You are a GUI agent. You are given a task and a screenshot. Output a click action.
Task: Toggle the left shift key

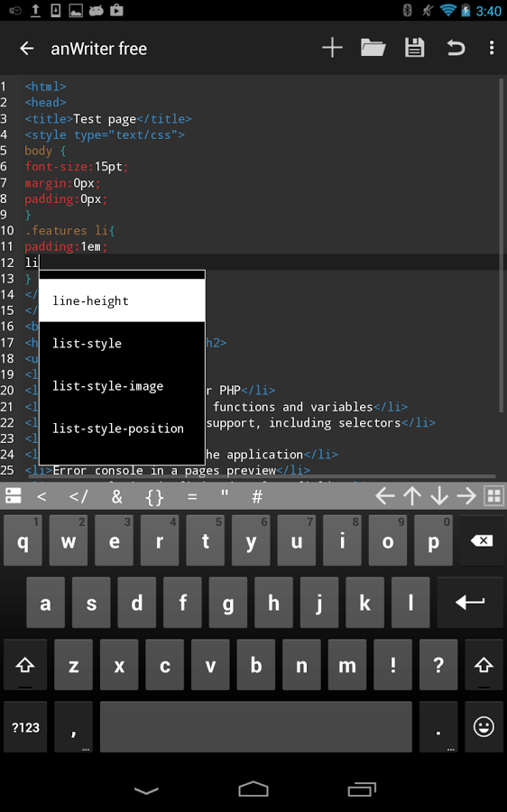click(25, 665)
